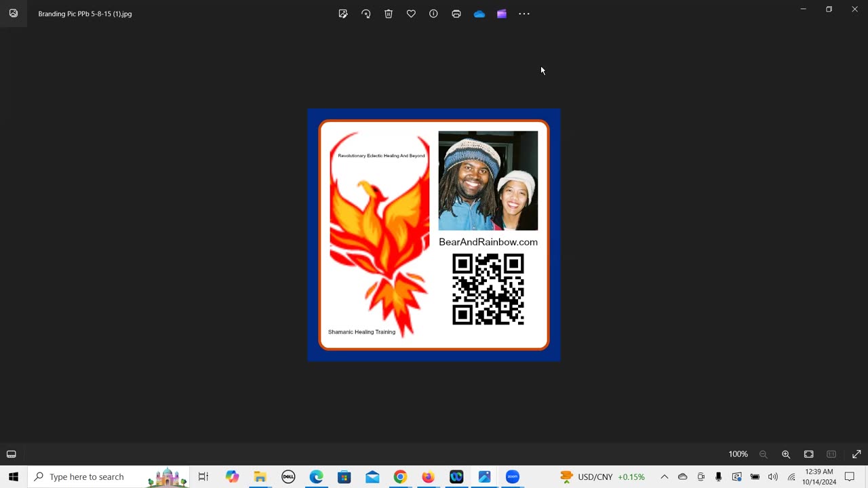868x488 pixels.
Task: Open Zoom from the taskbar
Action: 512,476
